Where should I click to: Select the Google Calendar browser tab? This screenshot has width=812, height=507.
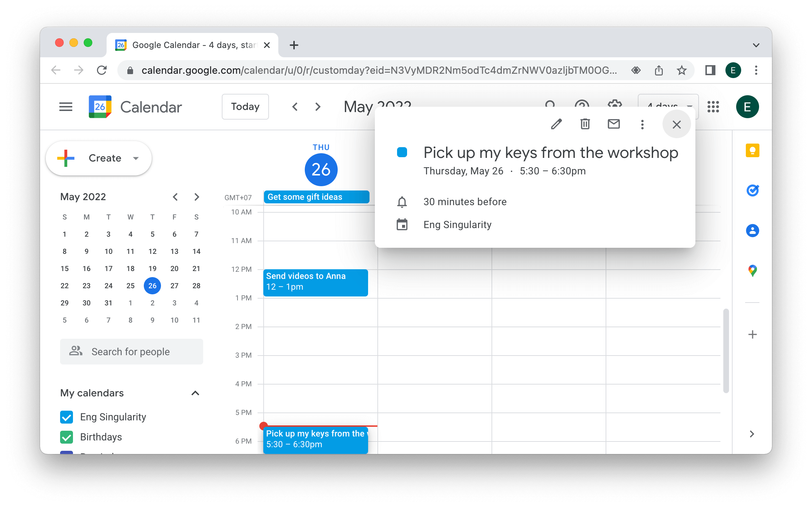pyautogui.click(x=192, y=45)
